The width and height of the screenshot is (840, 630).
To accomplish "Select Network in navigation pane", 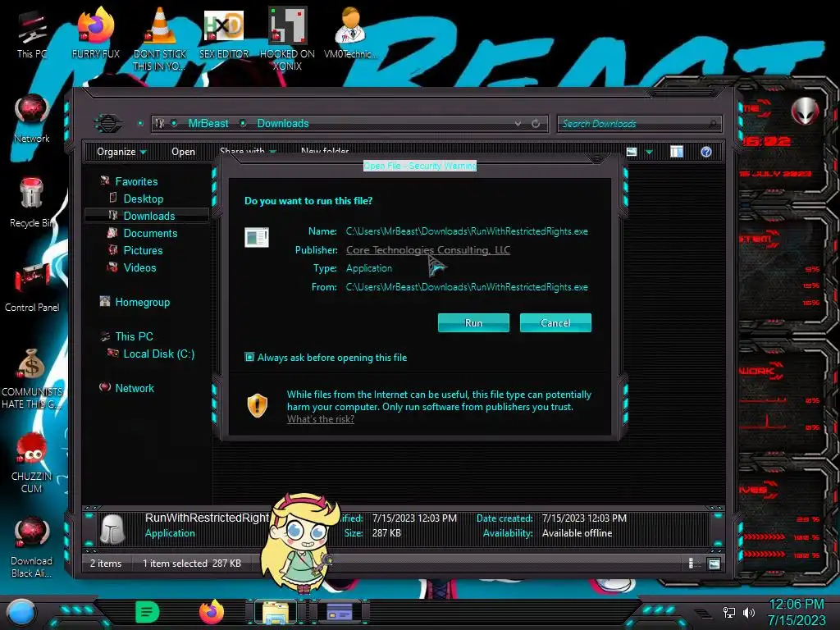I will [135, 388].
